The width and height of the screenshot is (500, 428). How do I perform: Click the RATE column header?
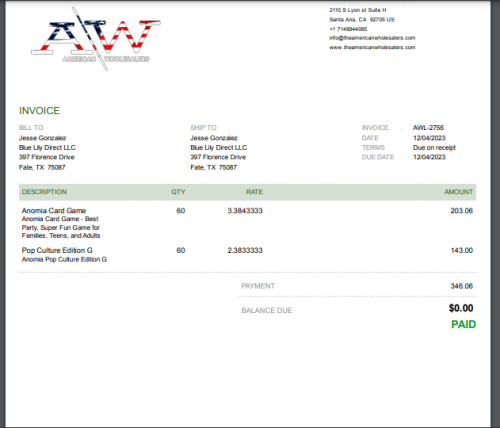(x=254, y=192)
